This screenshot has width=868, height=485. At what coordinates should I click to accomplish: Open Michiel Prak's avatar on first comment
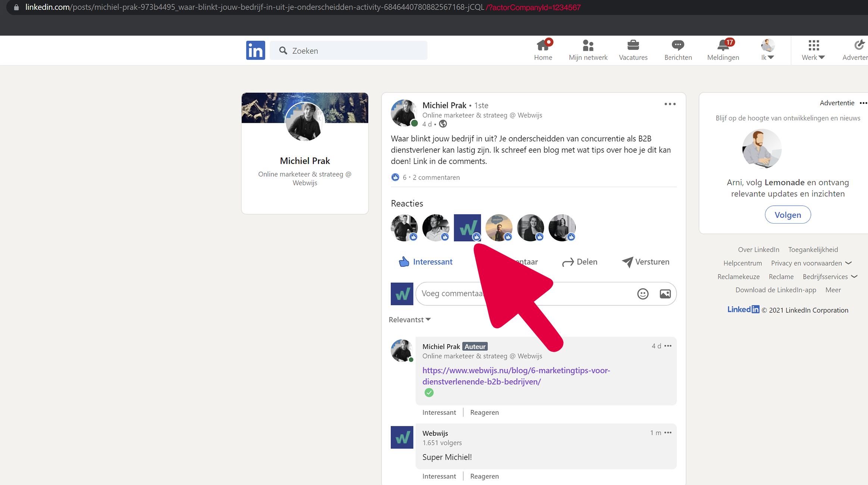point(401,351)
